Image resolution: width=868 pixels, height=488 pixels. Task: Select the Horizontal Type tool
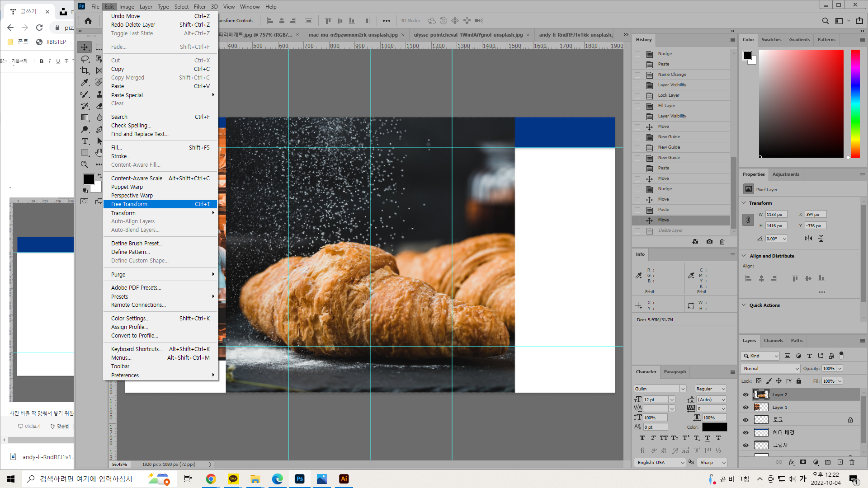[85, 141]
